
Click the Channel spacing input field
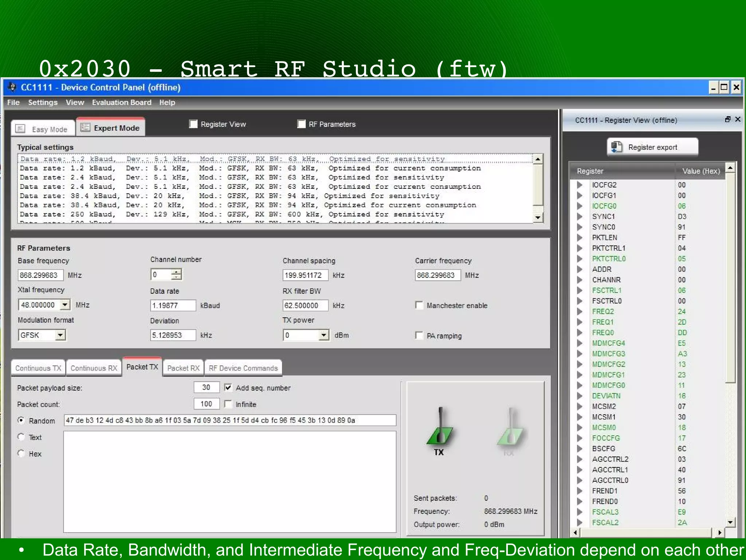point(305,275)
